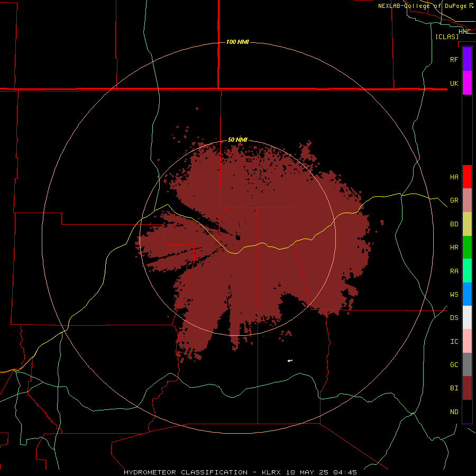Click the GC legend label

pyautogui.click(x=454, y=365)
